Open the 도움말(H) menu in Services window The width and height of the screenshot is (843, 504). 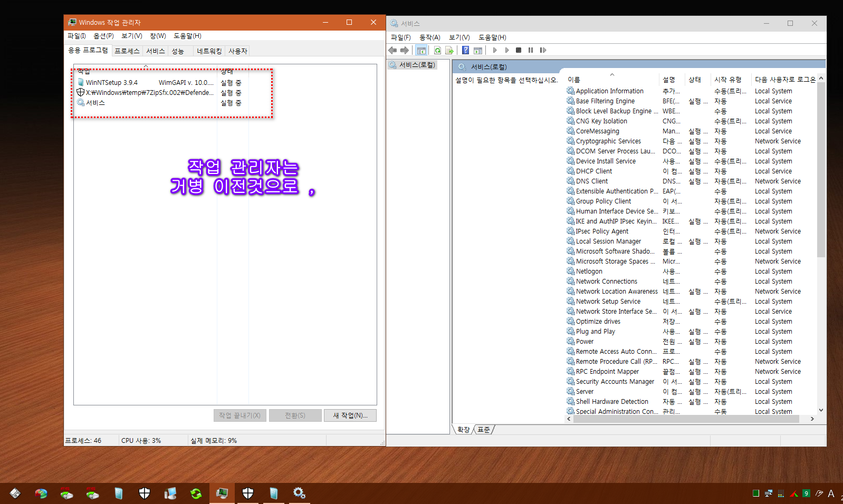(x=492, y=37)
